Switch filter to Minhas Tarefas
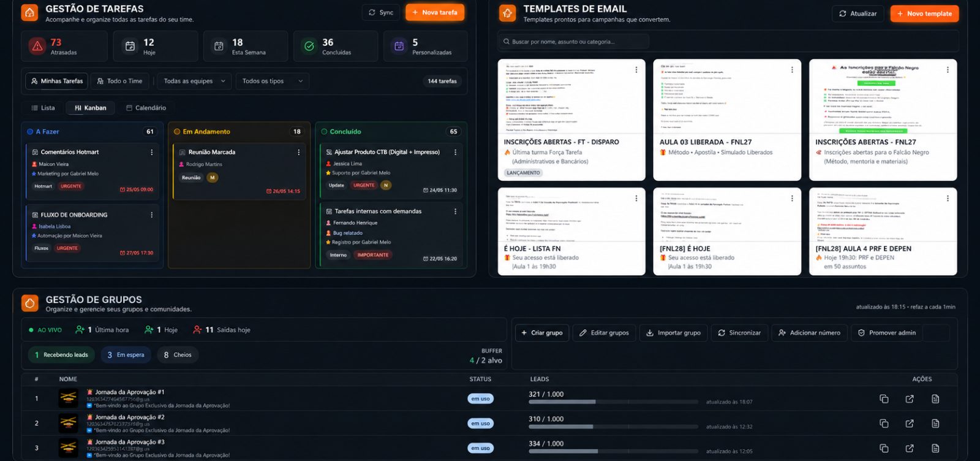Viewport: 980px width, 461px height. click(56, 81)
